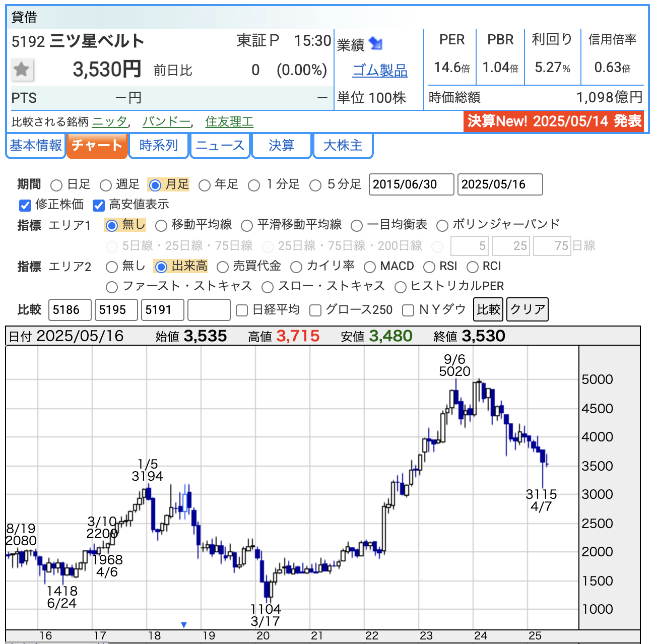Select RSI indicator
The image size is (656, 644).
click(x=429, y=267)
